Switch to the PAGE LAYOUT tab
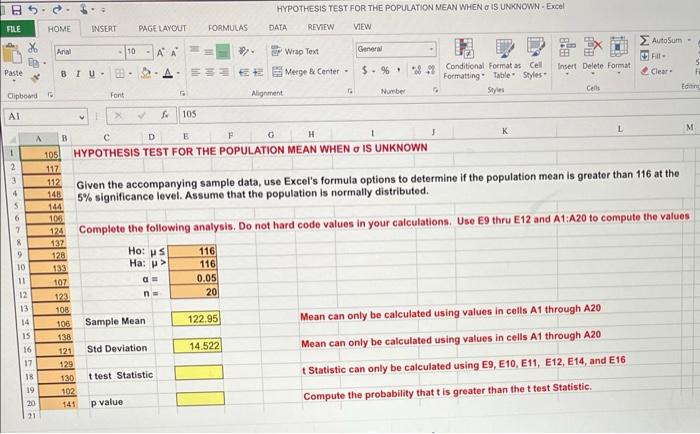Image resolution: width=700 pixels, height=434 pixels. [x=162, y=28]
